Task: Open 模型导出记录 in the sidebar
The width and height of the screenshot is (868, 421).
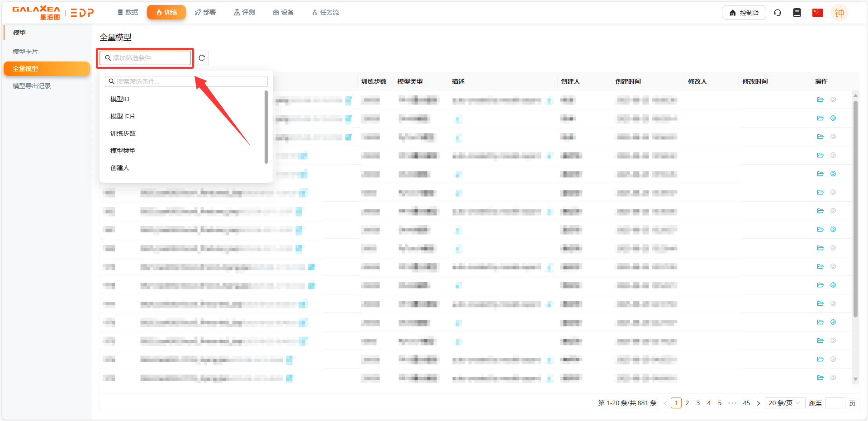Action: pos(32,86)
